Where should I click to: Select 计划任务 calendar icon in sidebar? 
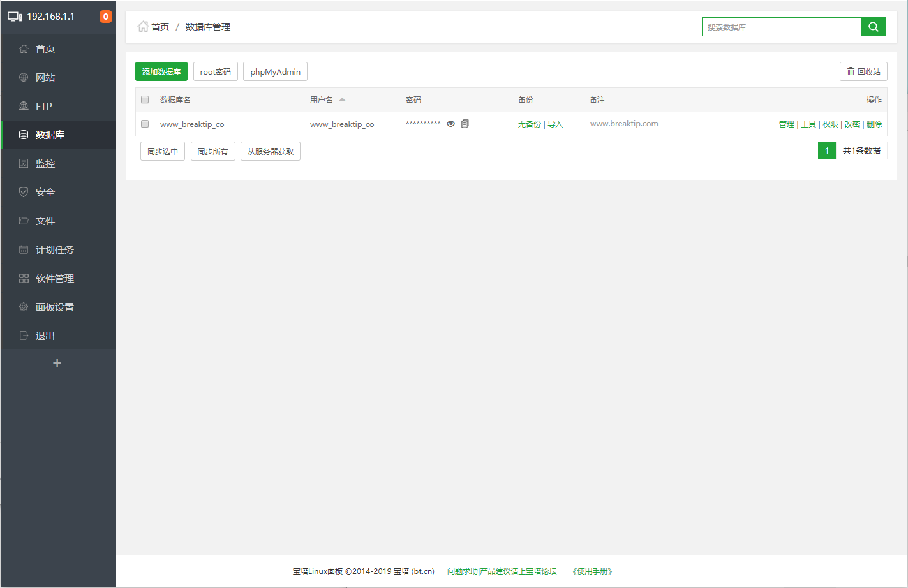tap(24, 249)
